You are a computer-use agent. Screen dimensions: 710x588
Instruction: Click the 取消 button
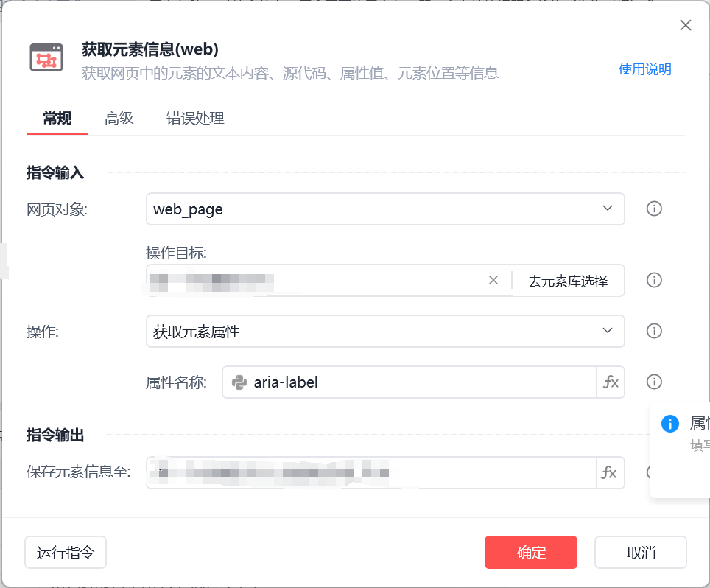tap(641, 552)
